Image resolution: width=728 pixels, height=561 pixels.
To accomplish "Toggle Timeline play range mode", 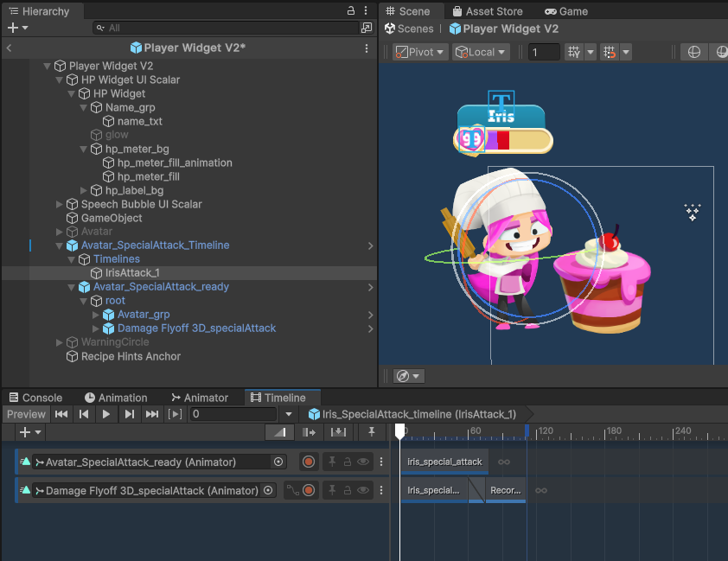I will pos(175,414).
